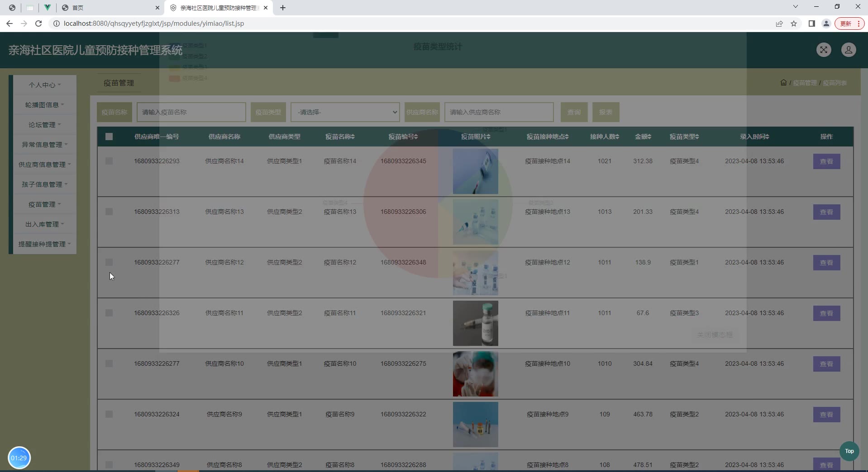Click the fullscreen toggle icon in header
This screenshot has height=472, width=868.
(824, 50)
